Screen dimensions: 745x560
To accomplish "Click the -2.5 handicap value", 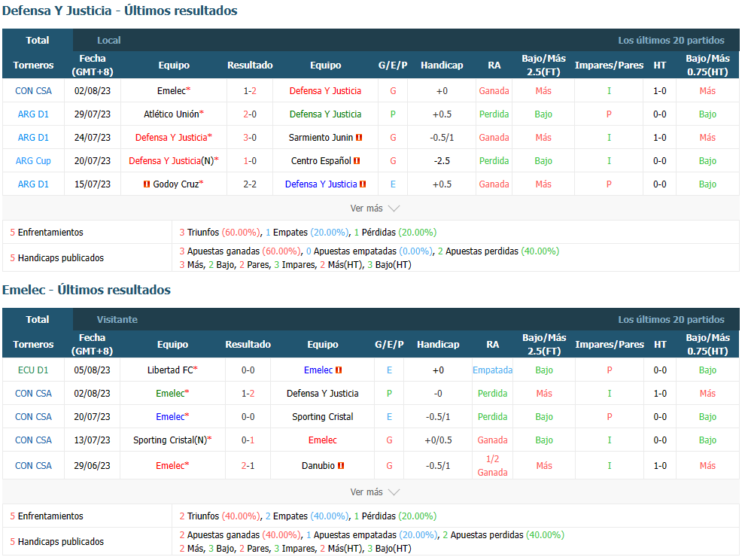I will [x=442, y=160].
